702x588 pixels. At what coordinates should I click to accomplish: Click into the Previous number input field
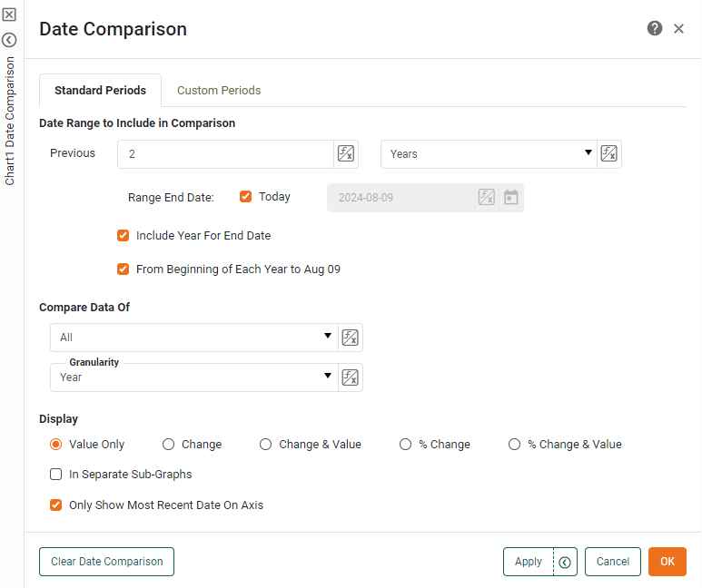click(225, 154)
